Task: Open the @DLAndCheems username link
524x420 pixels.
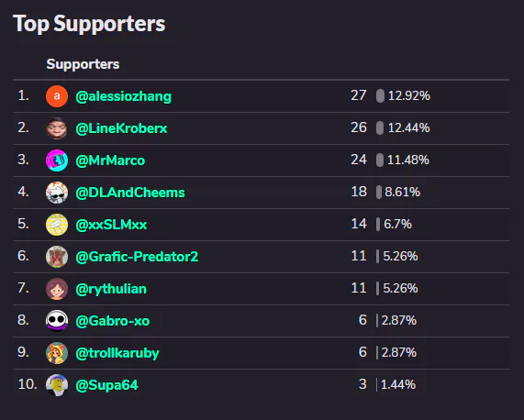Action: click(130, 193)
